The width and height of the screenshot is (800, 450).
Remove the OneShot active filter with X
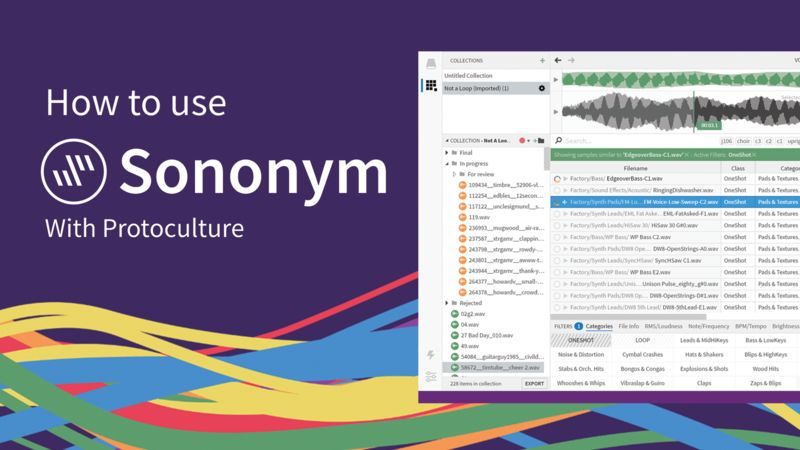[x=754, y=155]
